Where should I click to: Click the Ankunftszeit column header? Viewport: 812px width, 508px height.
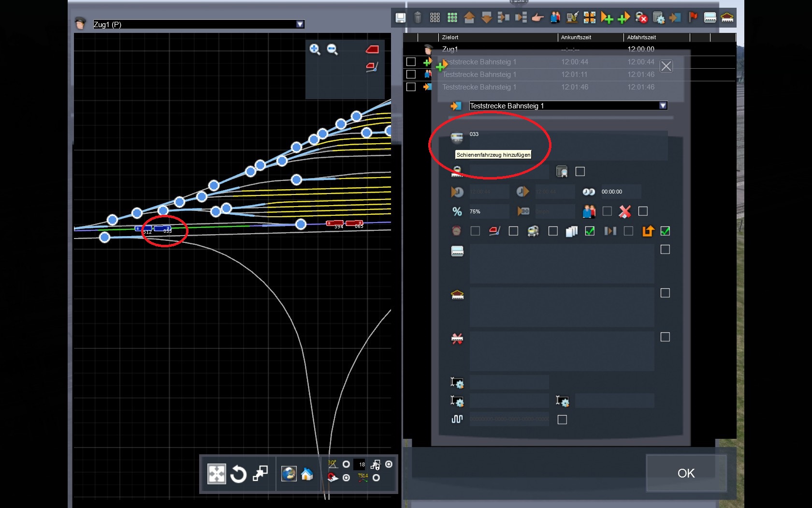576,37
